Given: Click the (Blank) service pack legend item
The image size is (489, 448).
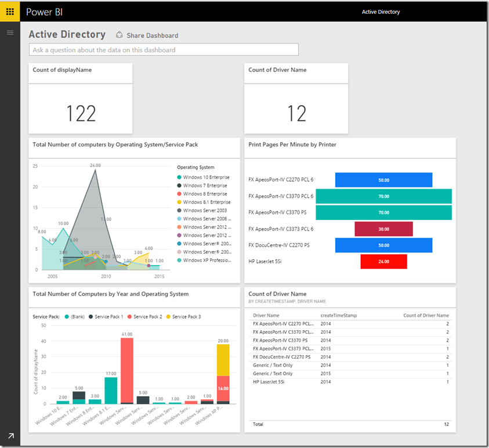Looking at the screenshot, I should point(74,317).
